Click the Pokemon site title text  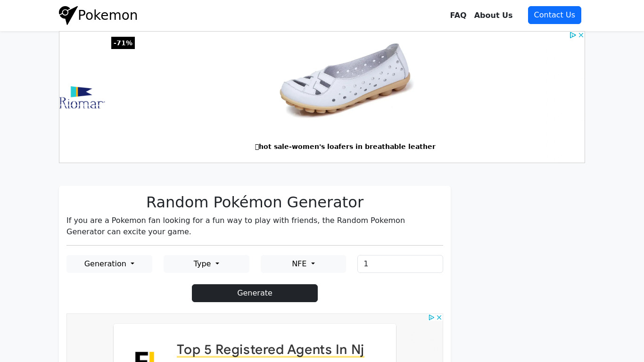[x=107, y=15]
